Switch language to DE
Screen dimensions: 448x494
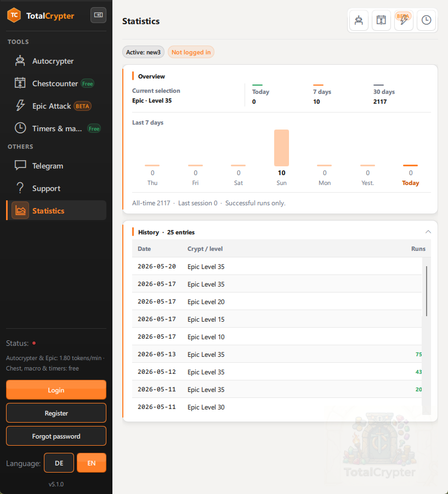tap(59, 463)
